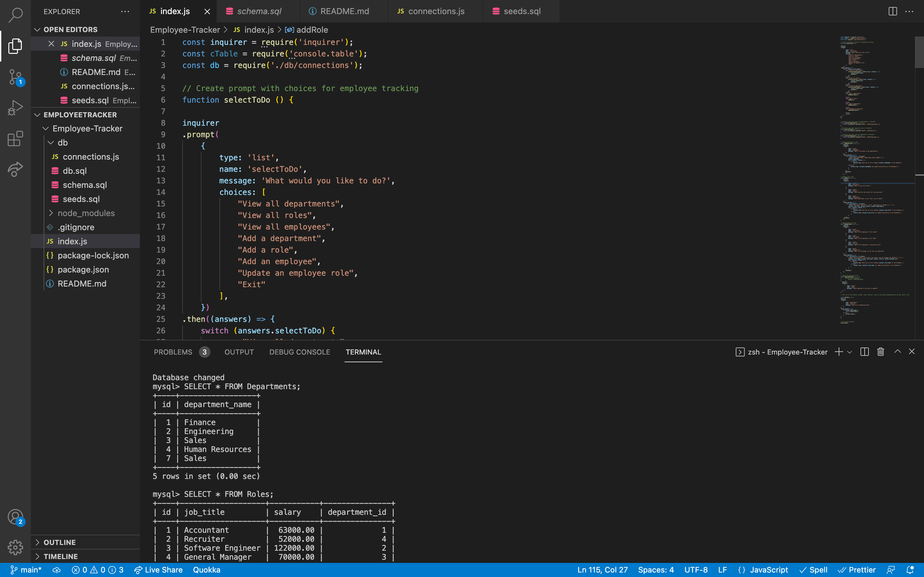Open the Extensions panel
924x577 pixels.
[14, 138]
